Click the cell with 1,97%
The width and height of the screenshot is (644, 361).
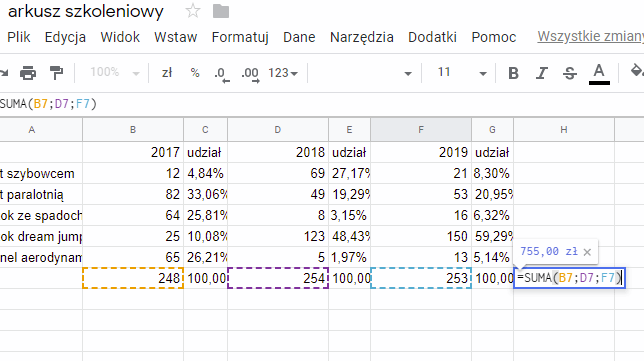(350, 257)
